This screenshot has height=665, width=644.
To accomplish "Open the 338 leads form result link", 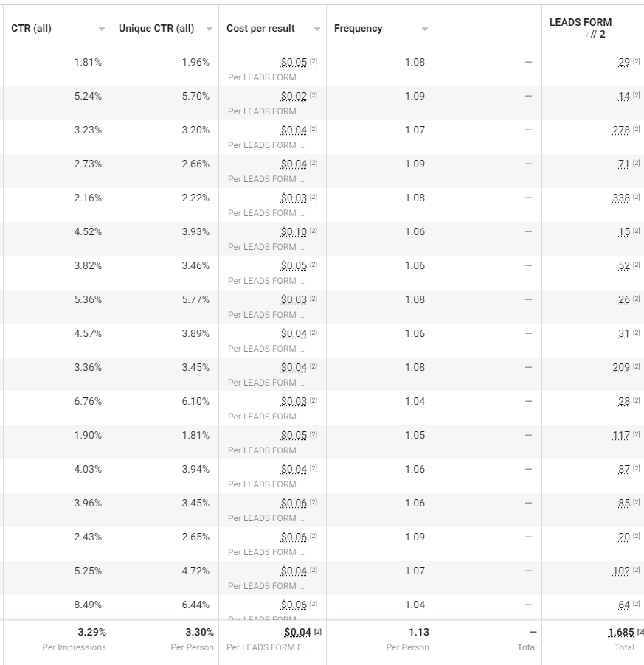I will (x=621, y=198).
